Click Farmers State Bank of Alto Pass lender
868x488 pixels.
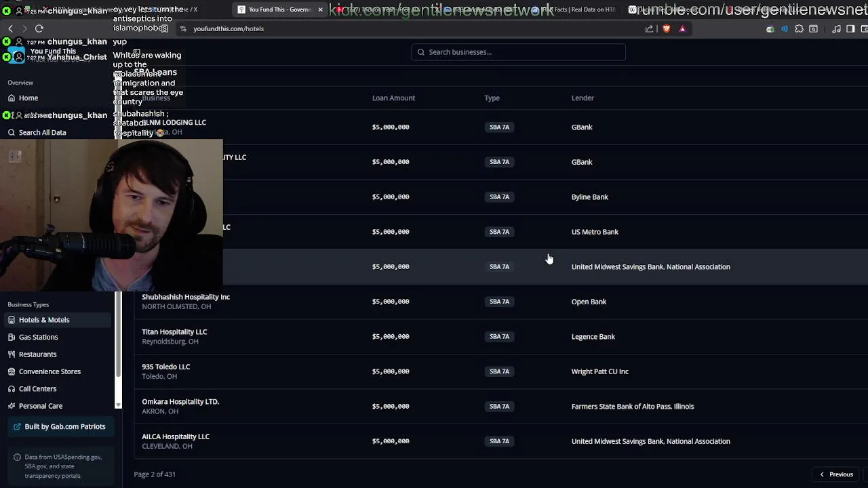click(633, 406)
